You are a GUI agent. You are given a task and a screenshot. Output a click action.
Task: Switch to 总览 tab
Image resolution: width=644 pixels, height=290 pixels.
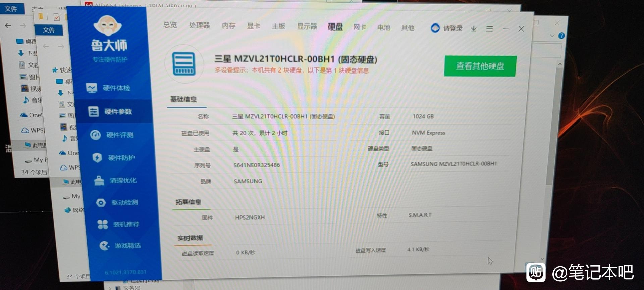coord(170,25)
